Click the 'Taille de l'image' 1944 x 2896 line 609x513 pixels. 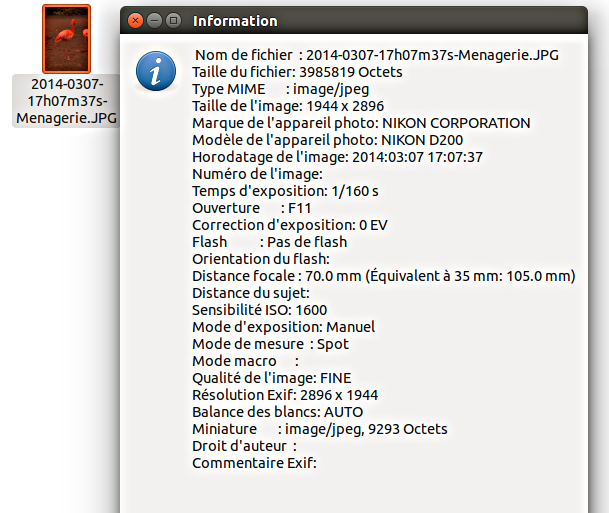pyautogui.click(x=288, y=106)
